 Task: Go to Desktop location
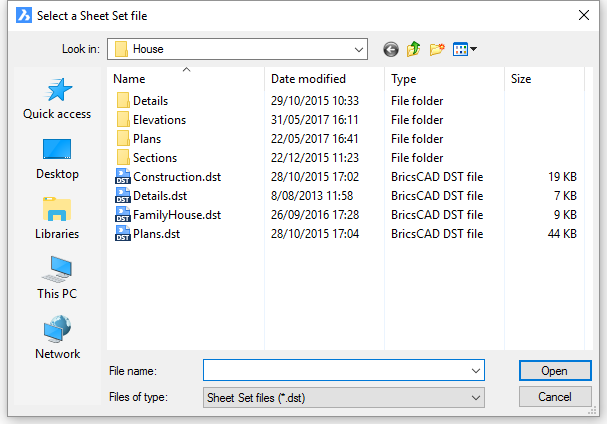pos(57,158)
